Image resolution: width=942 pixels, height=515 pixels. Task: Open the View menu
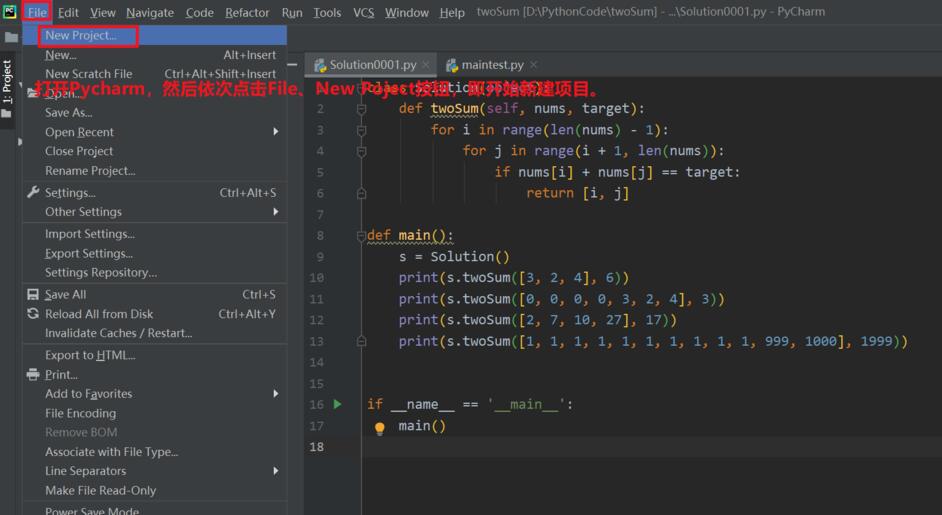click(x=103, y=12)
